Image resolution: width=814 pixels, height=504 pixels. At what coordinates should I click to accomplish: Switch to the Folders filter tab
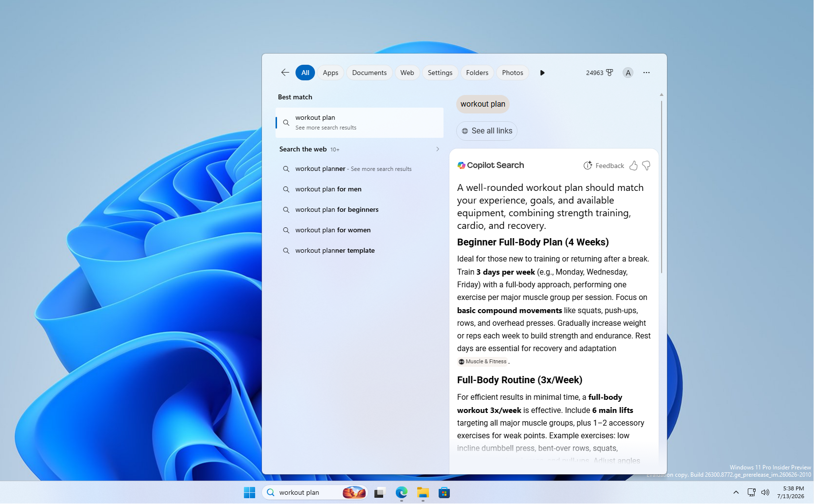point(477,73)
